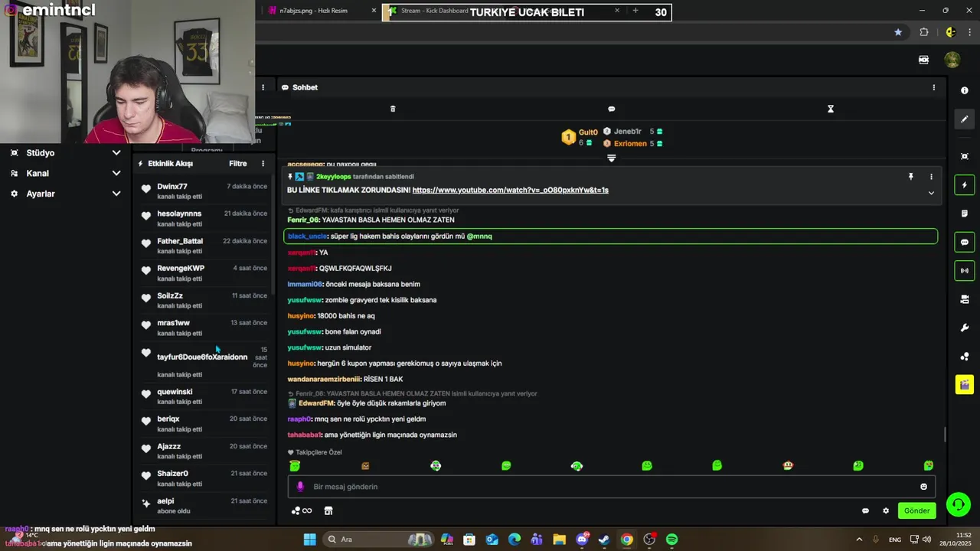980x551 pixels.
Task: Click the lightning bolt quick actions icon
Action: (965, 185)
